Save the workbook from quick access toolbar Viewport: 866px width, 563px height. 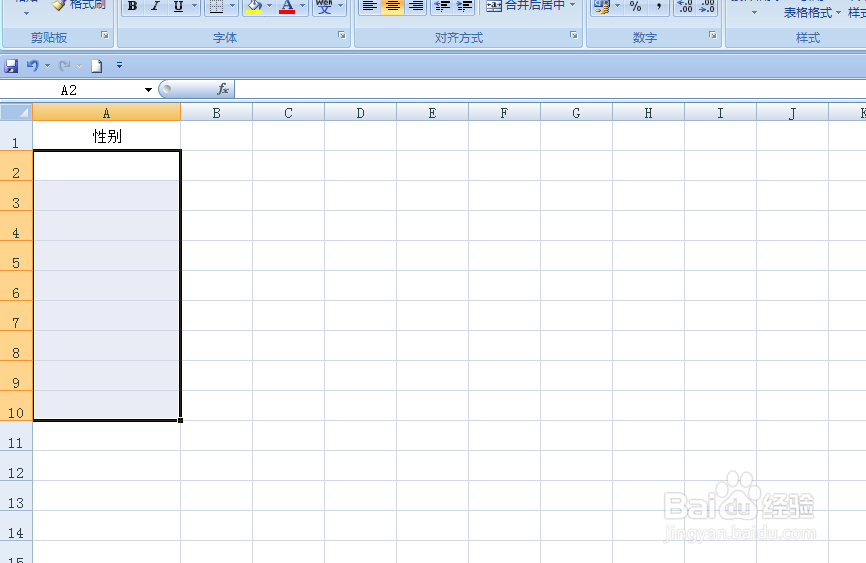point(11,66)
